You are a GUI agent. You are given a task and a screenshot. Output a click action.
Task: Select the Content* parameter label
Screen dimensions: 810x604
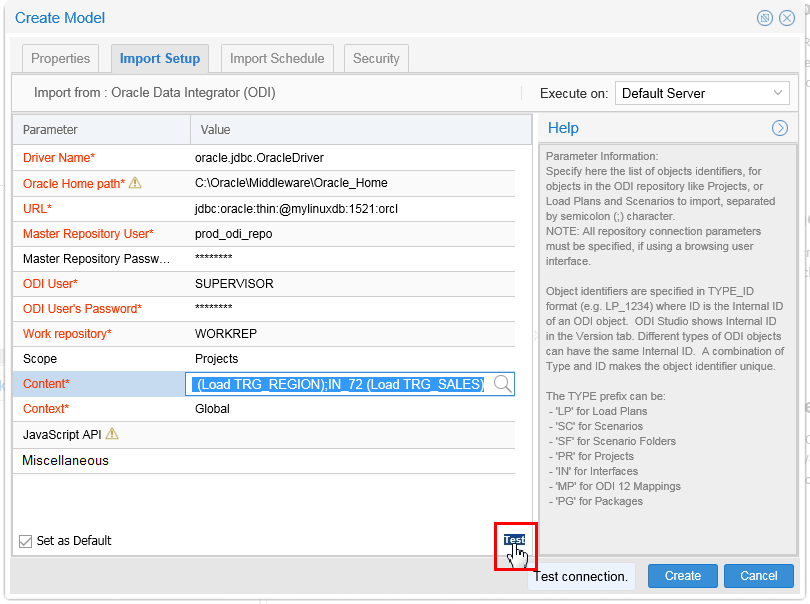click(x=46, y=384)
